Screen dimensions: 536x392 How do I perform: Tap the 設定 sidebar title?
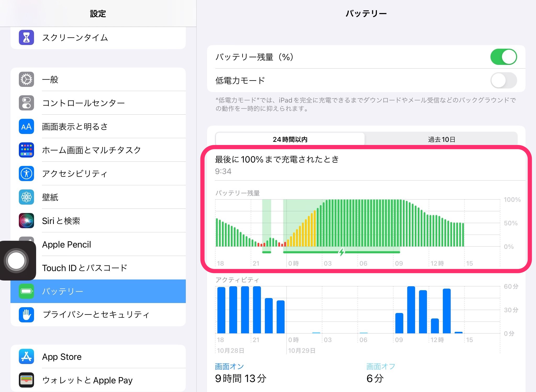click(98, 14)
